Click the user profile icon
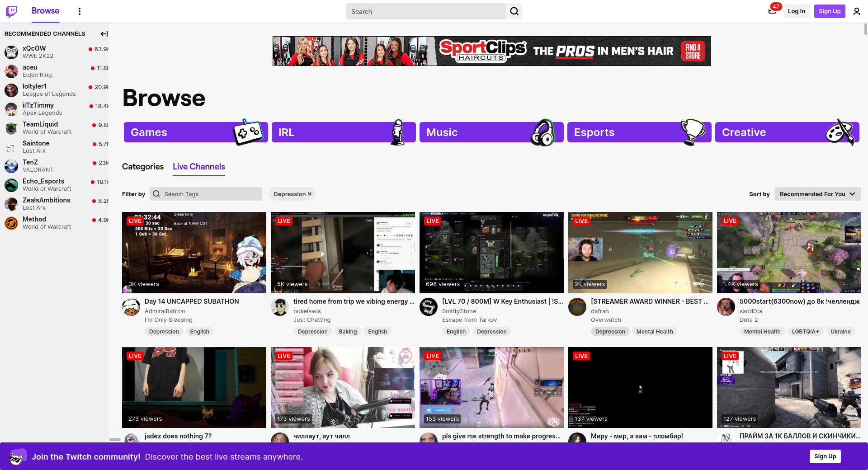 pyautogui.click(x=856, y=11)
